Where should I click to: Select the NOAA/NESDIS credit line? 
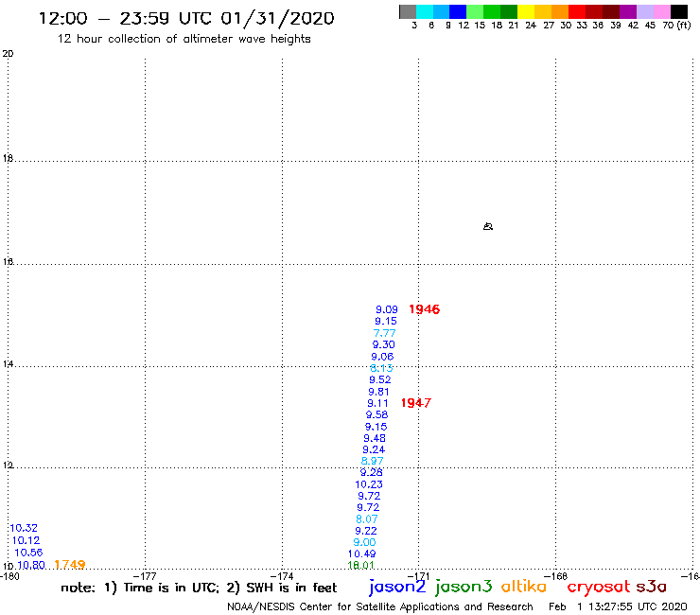click(x=380, y=606)
